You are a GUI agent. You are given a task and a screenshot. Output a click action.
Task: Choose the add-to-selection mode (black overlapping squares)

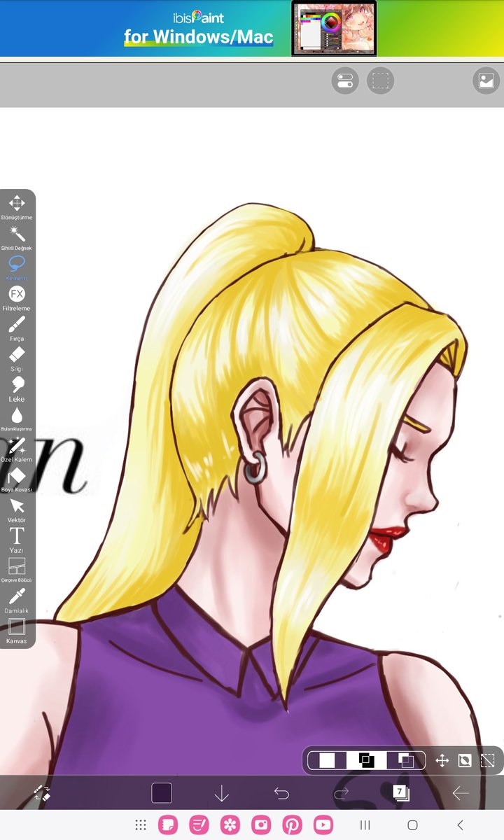(x=366, y=760)
